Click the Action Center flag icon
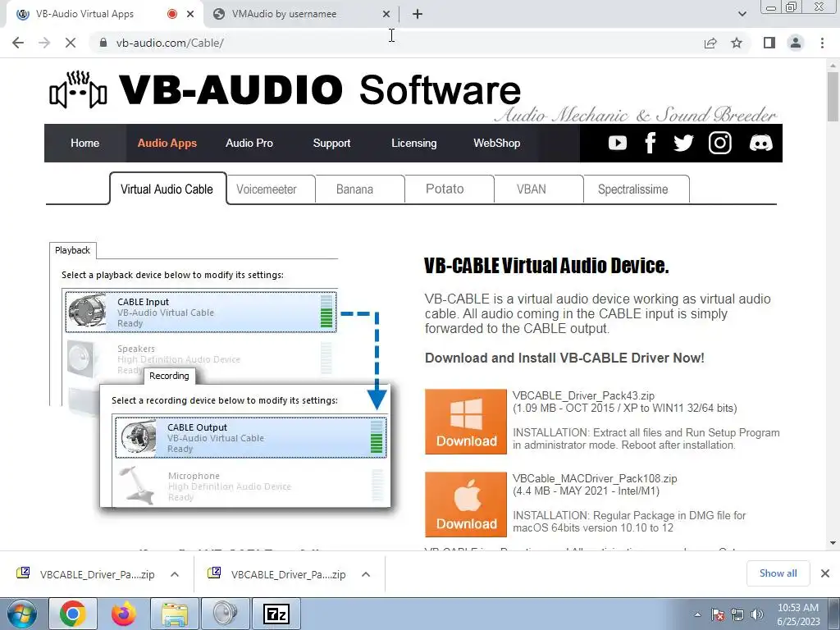Screen dimensions: 840x630 click(718, 614)
